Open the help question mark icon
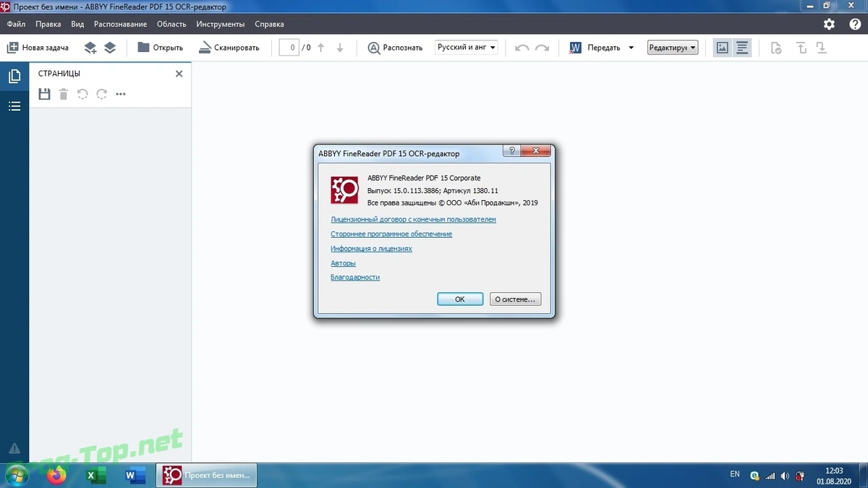 (855, 24)
